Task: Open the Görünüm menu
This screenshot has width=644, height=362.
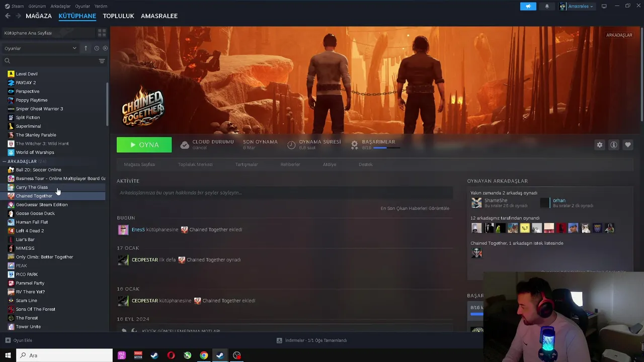Action: [x=37, y=7]
